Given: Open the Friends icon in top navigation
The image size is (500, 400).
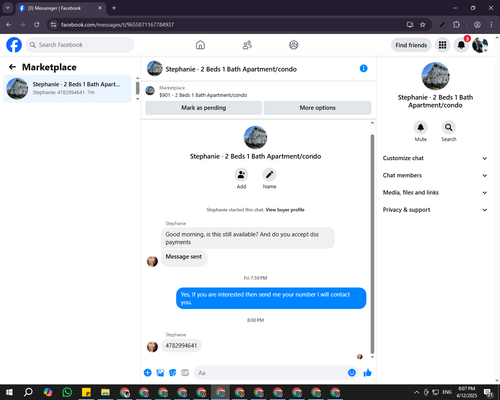Looking at the screenshot, I should pos(247,45).
